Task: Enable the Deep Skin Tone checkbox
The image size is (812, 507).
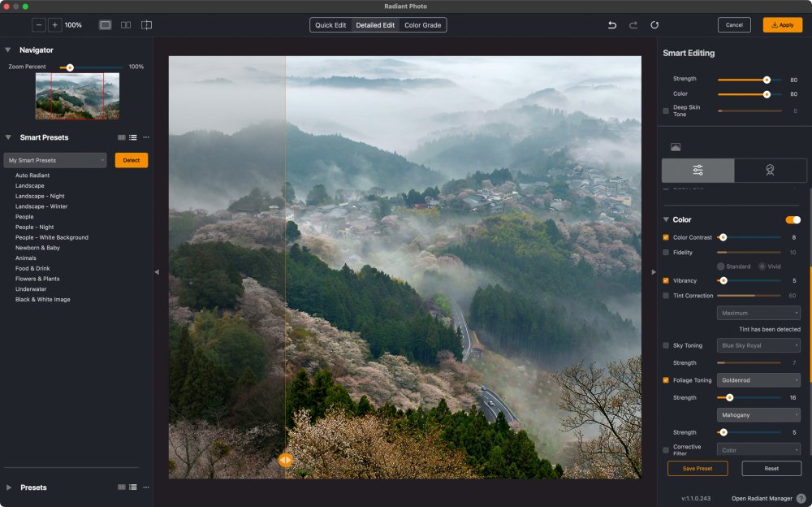Action: [x=666, y=110]
